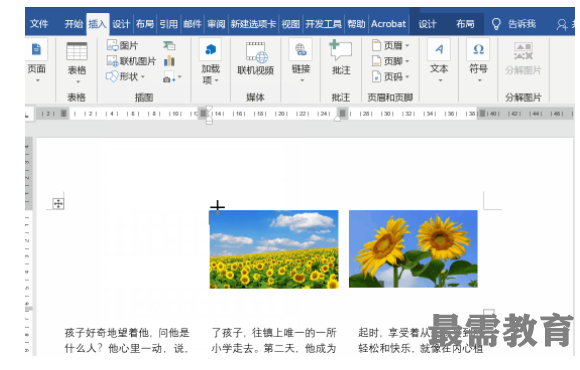Open the 布局 tab next to 引用
The image size is (580, 370).
tap(145, 24)
